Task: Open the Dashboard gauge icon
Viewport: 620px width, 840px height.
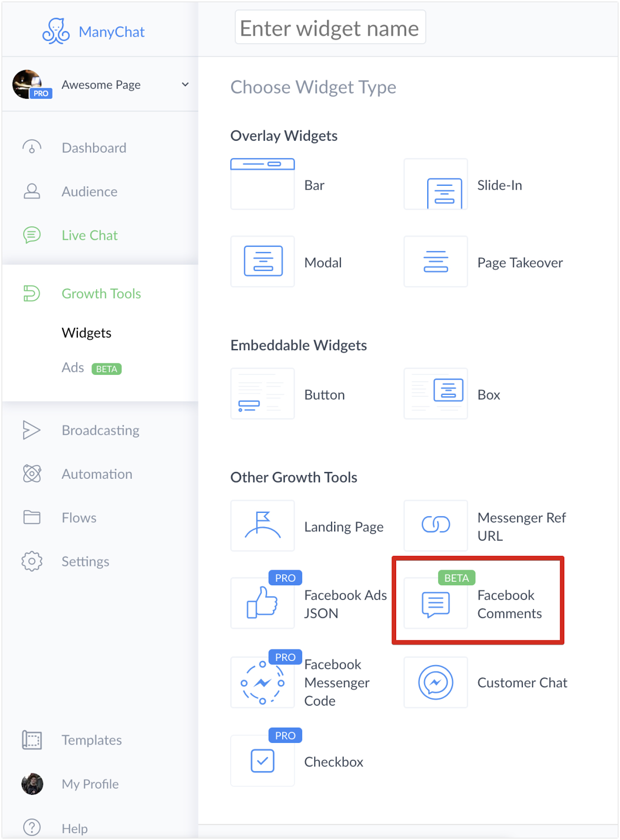Action: [x=32, y=148]
